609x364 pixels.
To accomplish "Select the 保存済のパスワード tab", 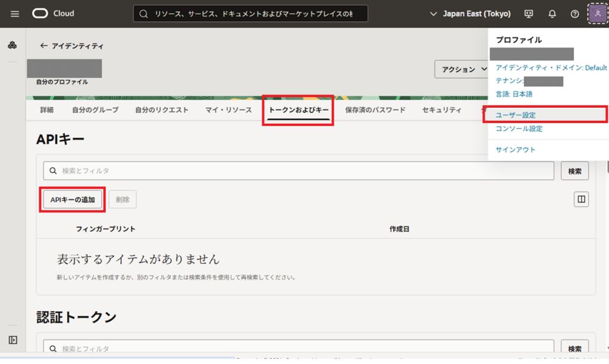I will 375,110.
